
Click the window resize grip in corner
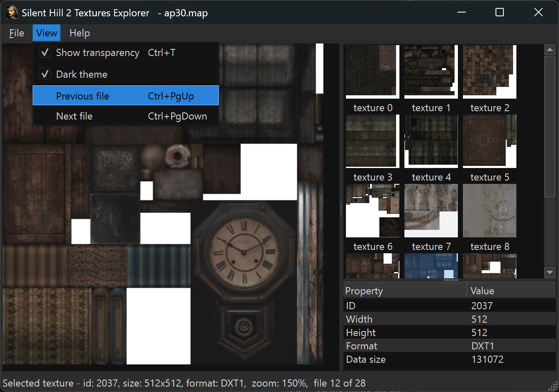pos(554,387)
